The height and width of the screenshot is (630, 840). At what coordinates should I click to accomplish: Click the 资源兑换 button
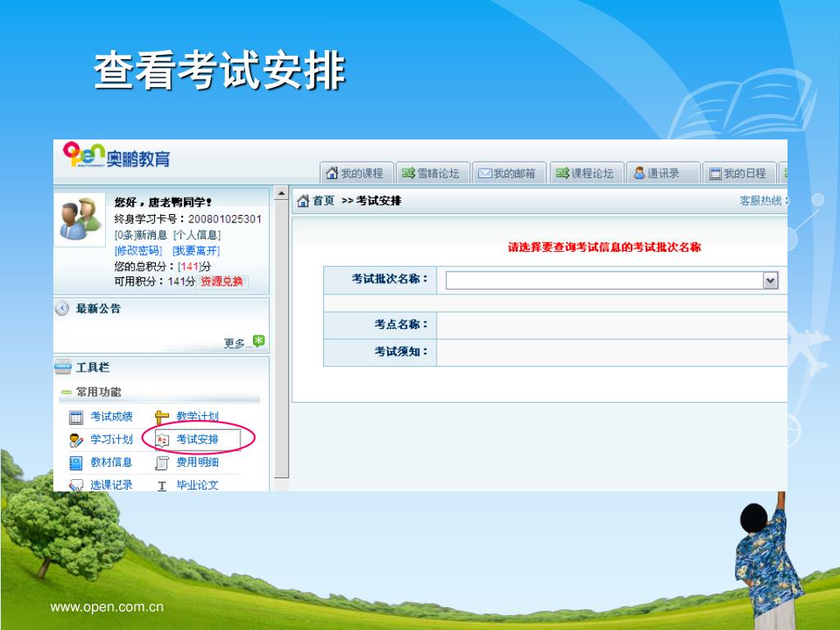click(221, 281)
